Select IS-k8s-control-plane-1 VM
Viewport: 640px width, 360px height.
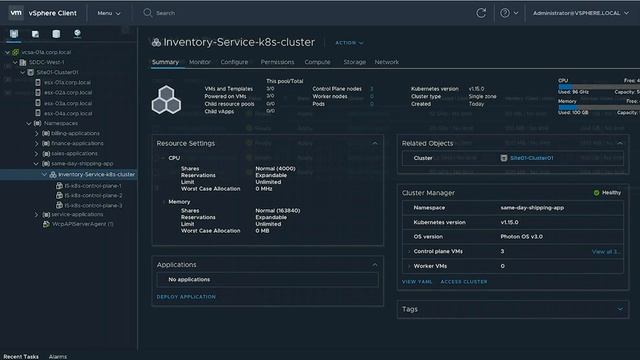pos(93,186)
